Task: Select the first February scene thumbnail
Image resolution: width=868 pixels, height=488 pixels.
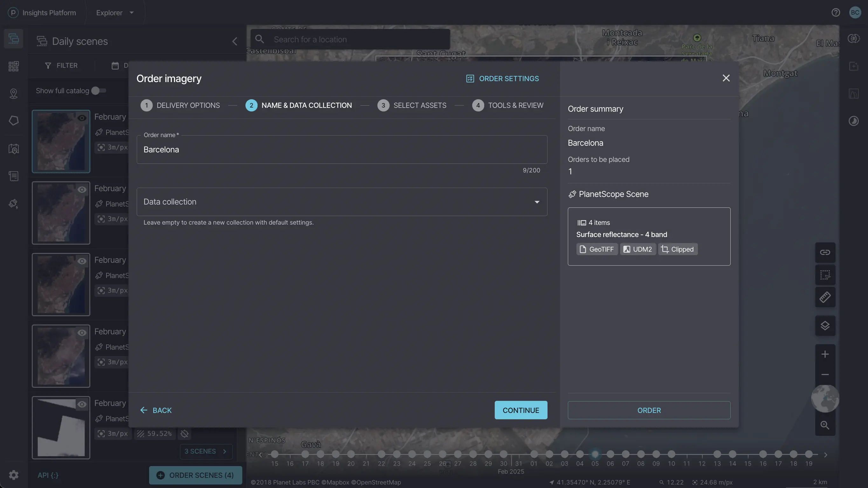Action: click(x=61, y=141)
